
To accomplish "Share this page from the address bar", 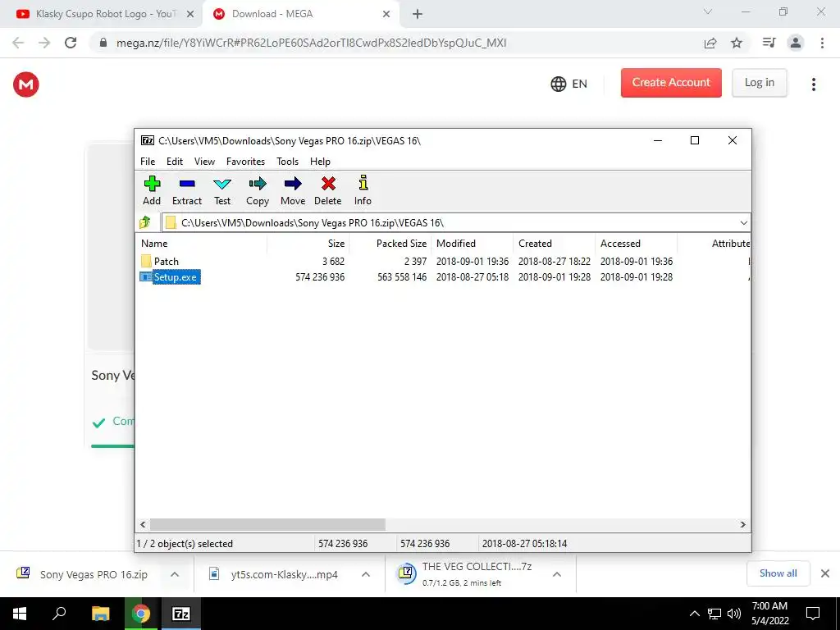I will tap(710, 43).
